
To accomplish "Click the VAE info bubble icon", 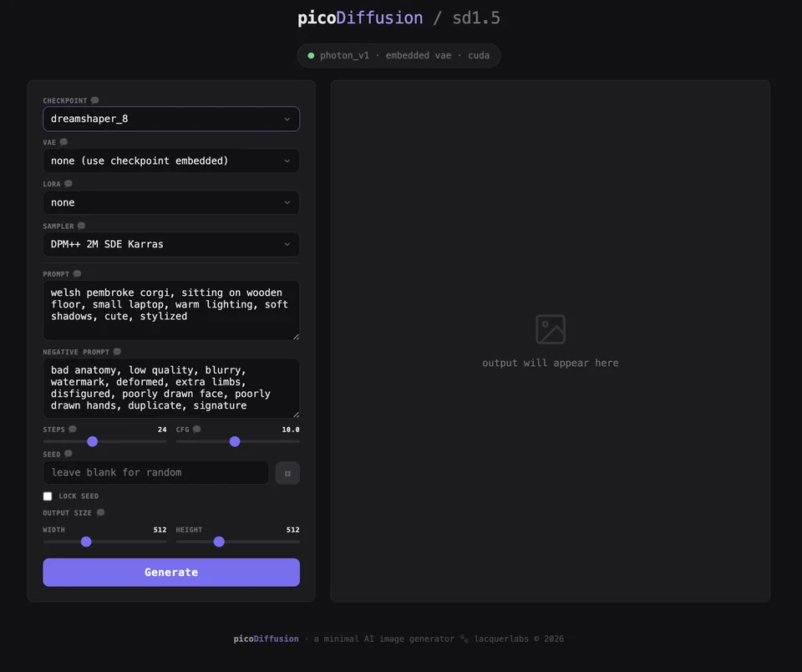I will point(64,141).
